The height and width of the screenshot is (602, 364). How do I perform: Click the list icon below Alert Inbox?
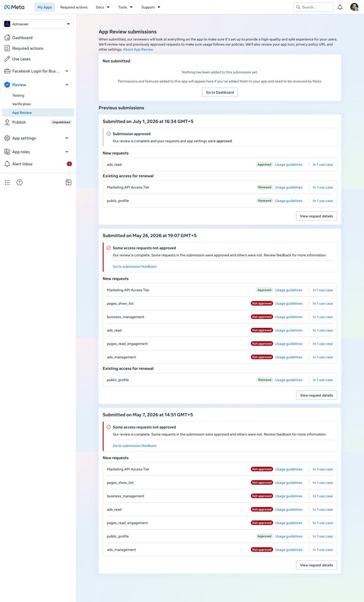8,182
